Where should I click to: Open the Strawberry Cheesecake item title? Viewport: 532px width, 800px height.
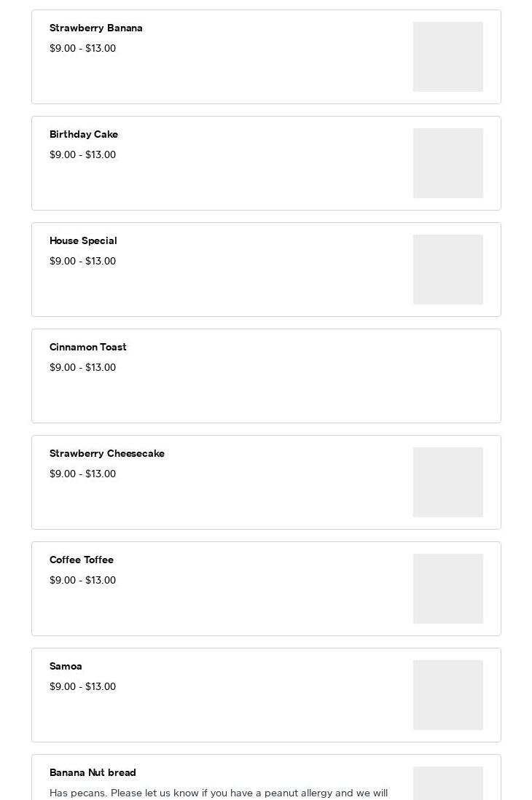pos(106,453)
